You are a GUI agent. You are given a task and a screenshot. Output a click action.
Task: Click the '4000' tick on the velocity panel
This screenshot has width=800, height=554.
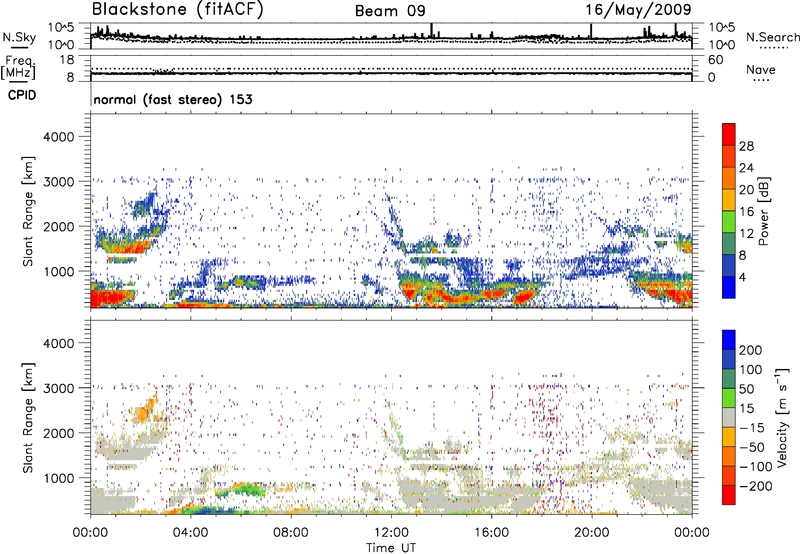tap(59, 343)
